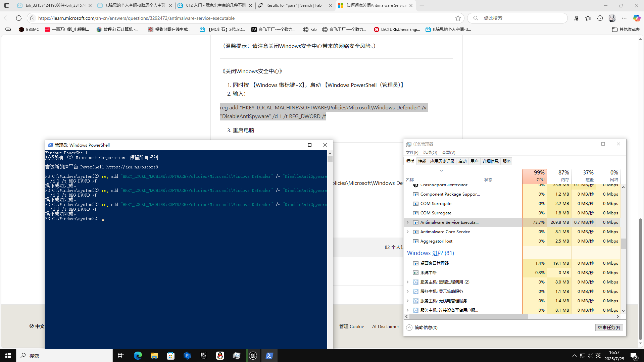
Task: Show hidden tray icons chevron
Action: click(x=575, y=356)
